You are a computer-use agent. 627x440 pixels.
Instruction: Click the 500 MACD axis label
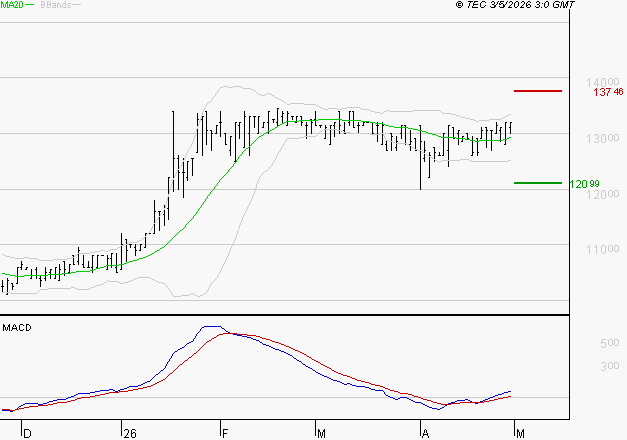coord(609,343)
